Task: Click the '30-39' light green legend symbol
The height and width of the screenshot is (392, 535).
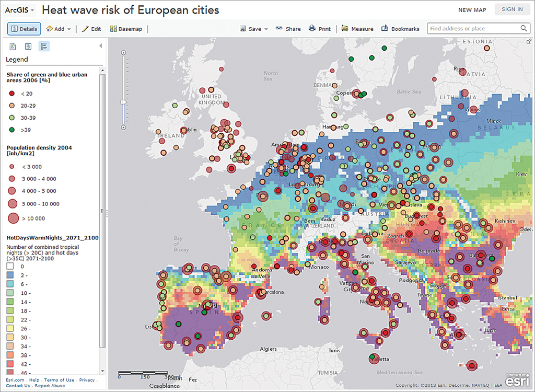Action: [12, 118]
